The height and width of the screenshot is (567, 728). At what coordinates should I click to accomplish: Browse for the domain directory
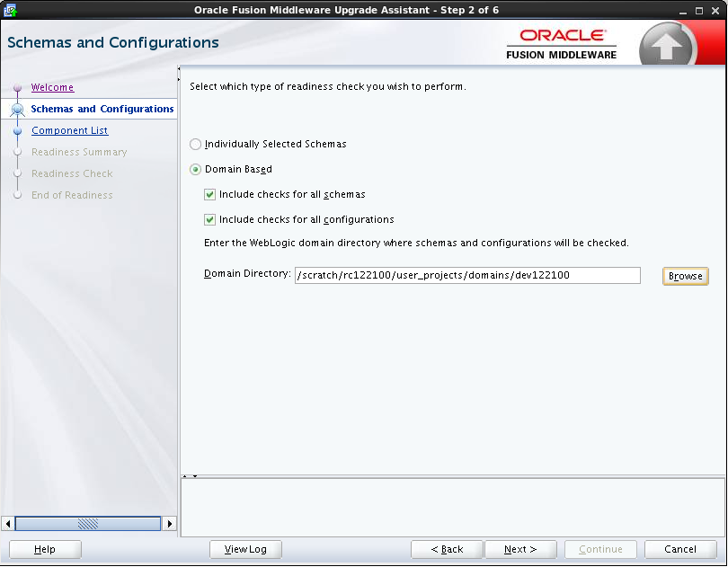(685, 276)
